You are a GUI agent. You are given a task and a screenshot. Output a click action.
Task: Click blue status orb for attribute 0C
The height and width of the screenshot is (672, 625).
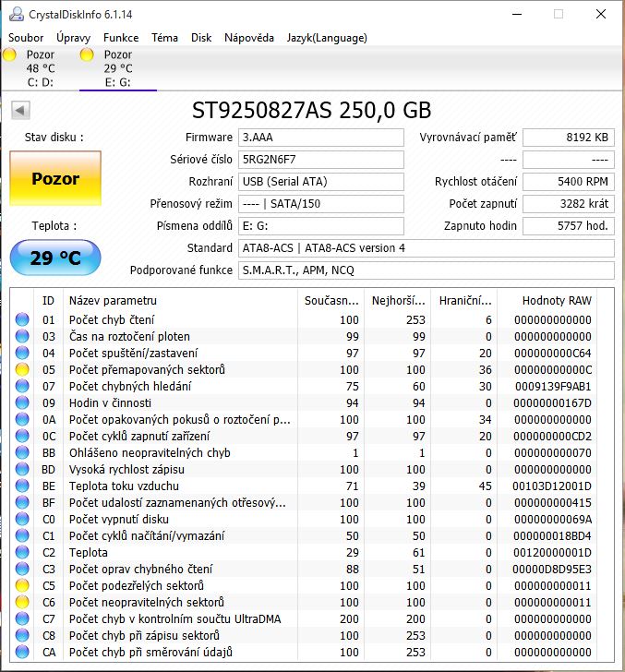[22, 436]
